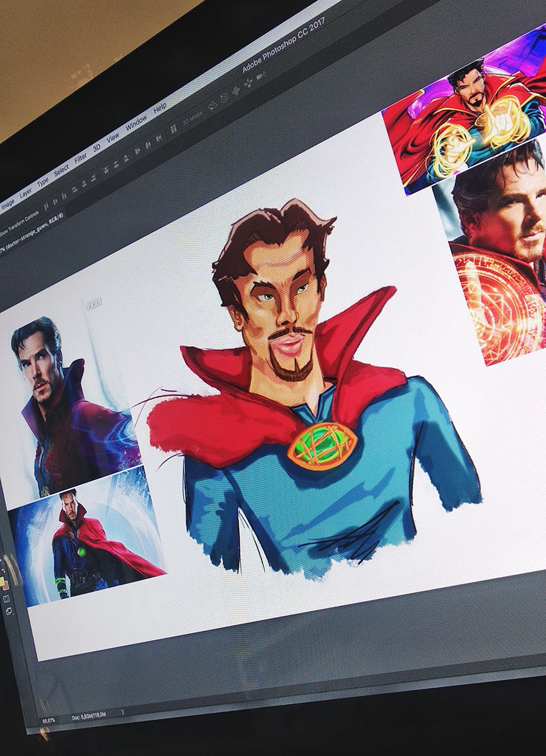Click Align Vertical Centers icon

point(55,202)
